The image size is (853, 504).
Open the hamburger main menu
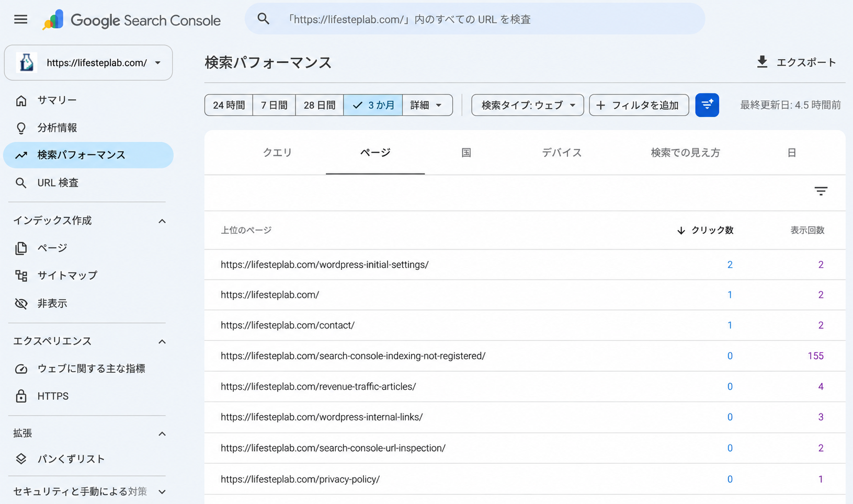[21, 20]
